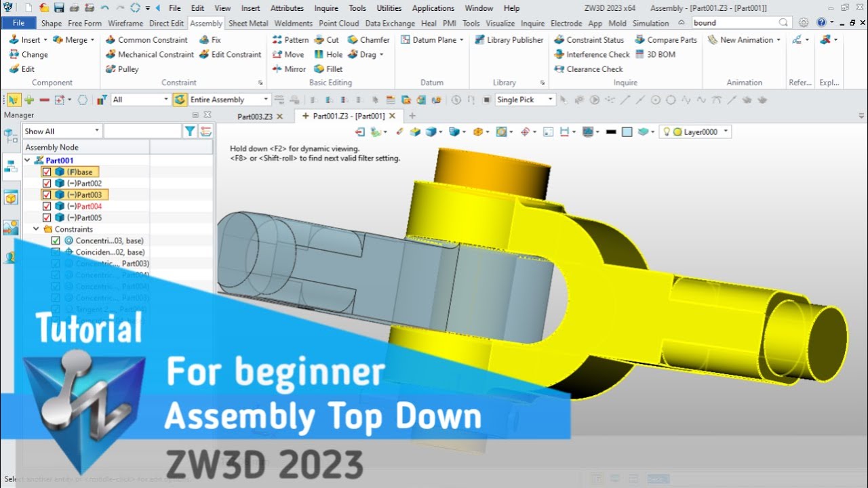The image size is (868, 488).
Task: Select the Move tool
Action: coord(288,54)
